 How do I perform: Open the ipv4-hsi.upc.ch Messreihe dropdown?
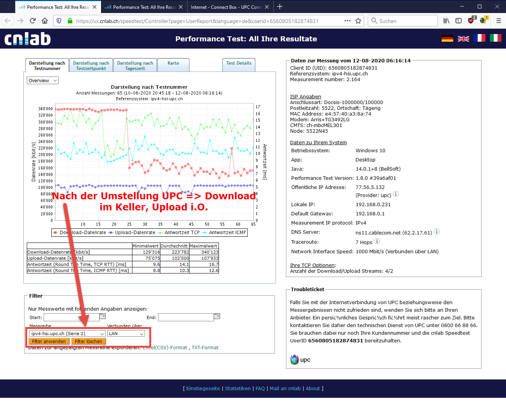(x=67, y=334)
